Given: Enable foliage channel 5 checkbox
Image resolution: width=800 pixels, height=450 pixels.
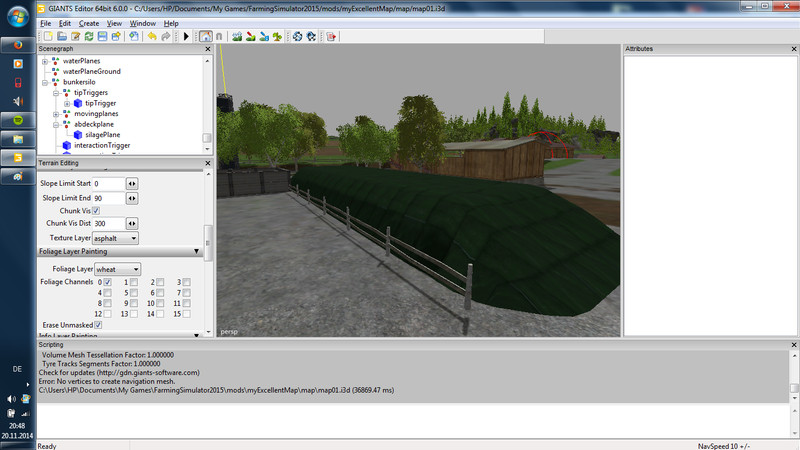Looking at the screenshot, I should point(134,293).
